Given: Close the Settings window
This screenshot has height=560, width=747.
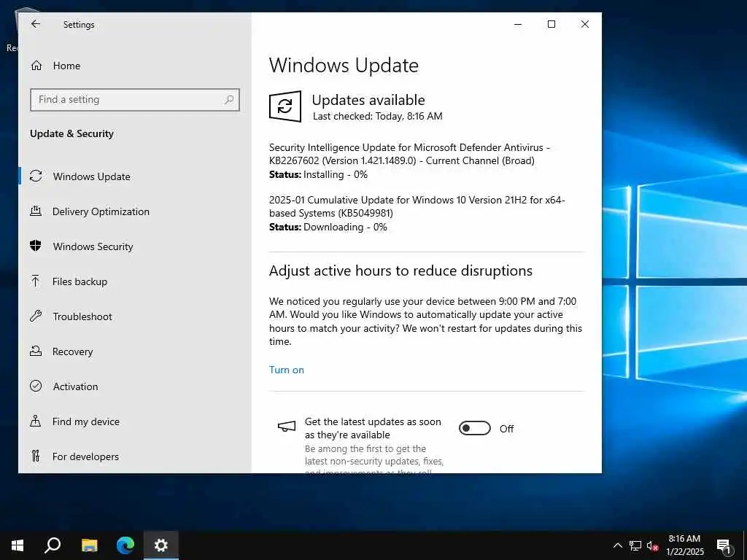Looking at the screenshot, I should [x=584, y=24].
